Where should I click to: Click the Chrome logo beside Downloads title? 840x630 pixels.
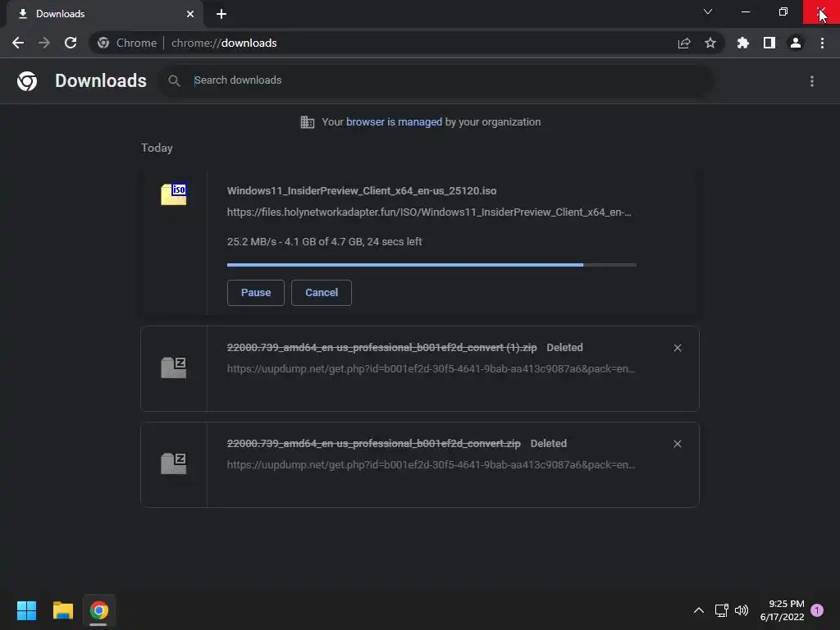pyautogui.click(x=27, y=81)
